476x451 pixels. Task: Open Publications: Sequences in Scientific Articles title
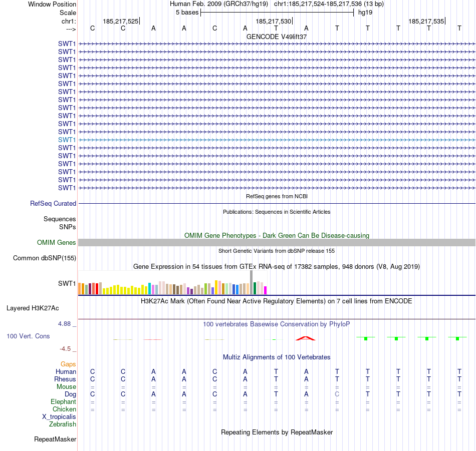277,212
